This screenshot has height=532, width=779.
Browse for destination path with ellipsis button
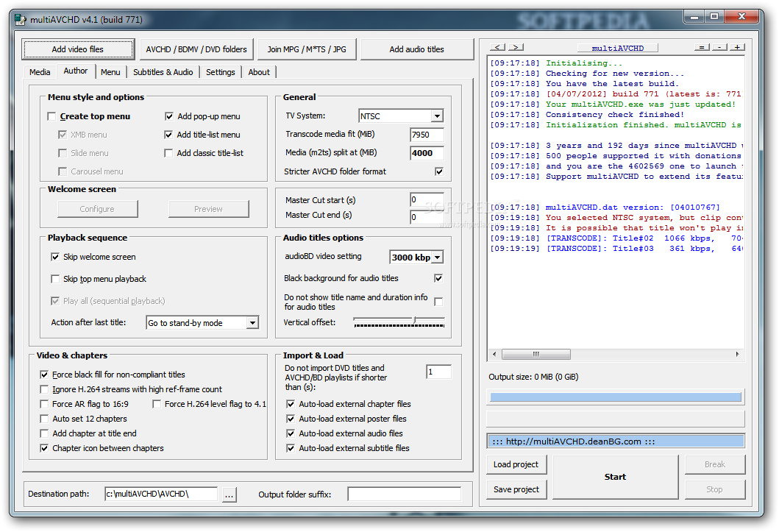click(229, 494)
